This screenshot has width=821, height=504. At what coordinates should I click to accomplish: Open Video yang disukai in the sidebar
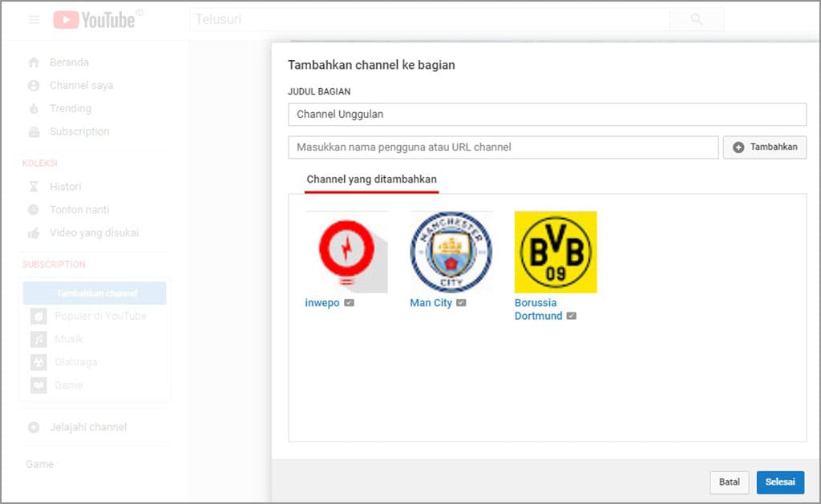pyautogui.click(x=95, y=233)
